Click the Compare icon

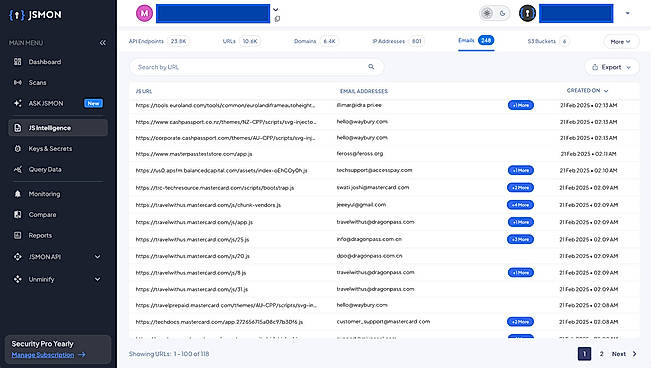tap(17, 215)
